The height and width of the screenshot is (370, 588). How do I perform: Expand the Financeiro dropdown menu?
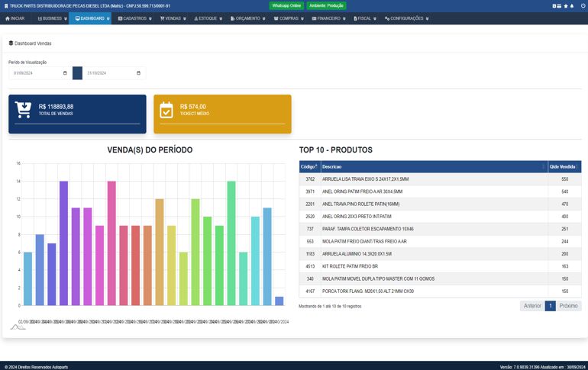[x=328, y=18]
